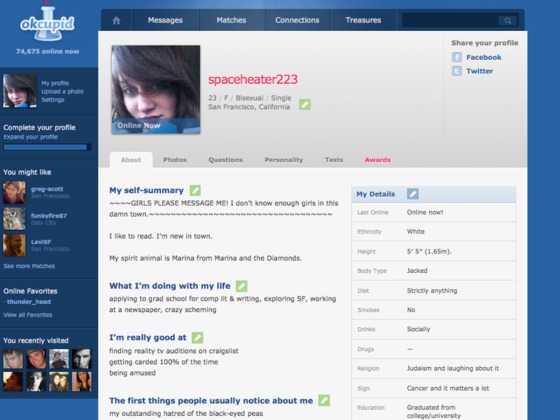560x420 pixels.
Task: Click the Facebook share icon
Action: [457, 57]
